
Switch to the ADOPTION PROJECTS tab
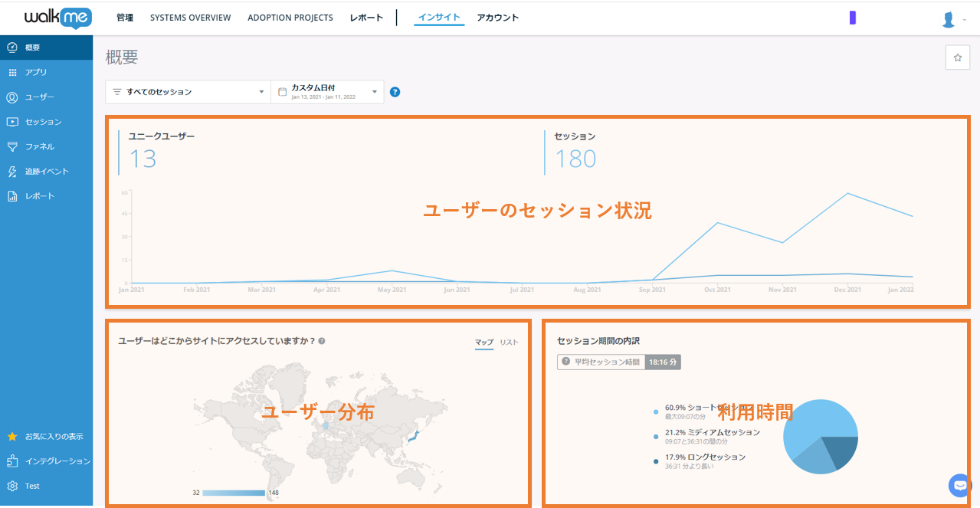tap(290, 18)
